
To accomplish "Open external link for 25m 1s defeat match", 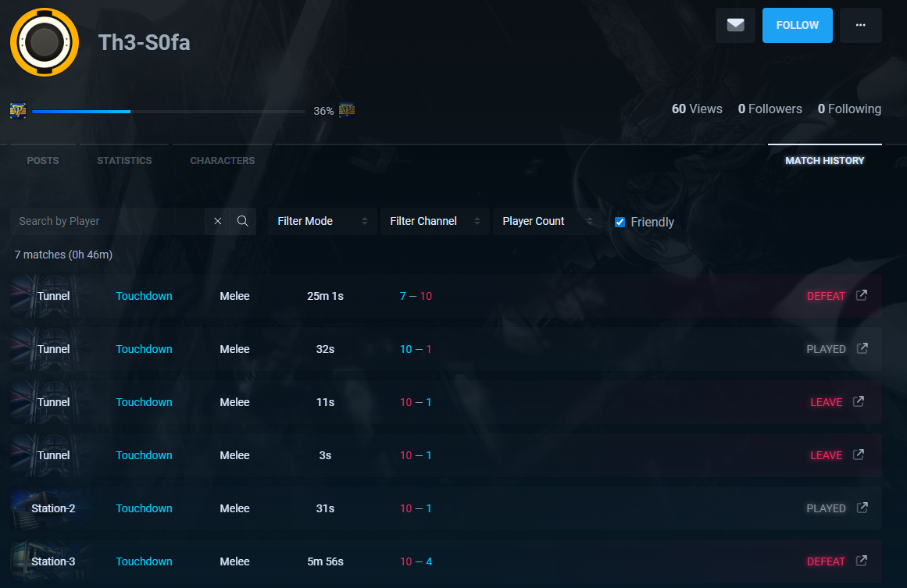I will [x=862, y=296].
